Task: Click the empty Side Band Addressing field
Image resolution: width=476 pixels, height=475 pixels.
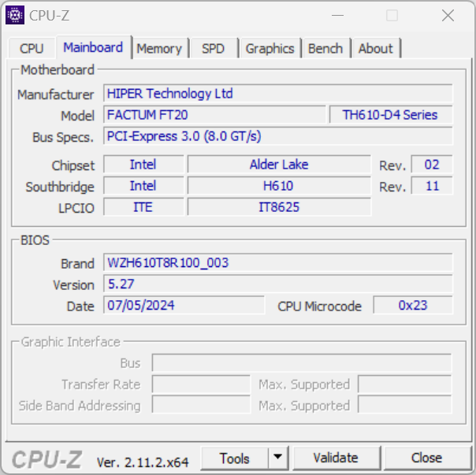Action: (x=201, y=405)
